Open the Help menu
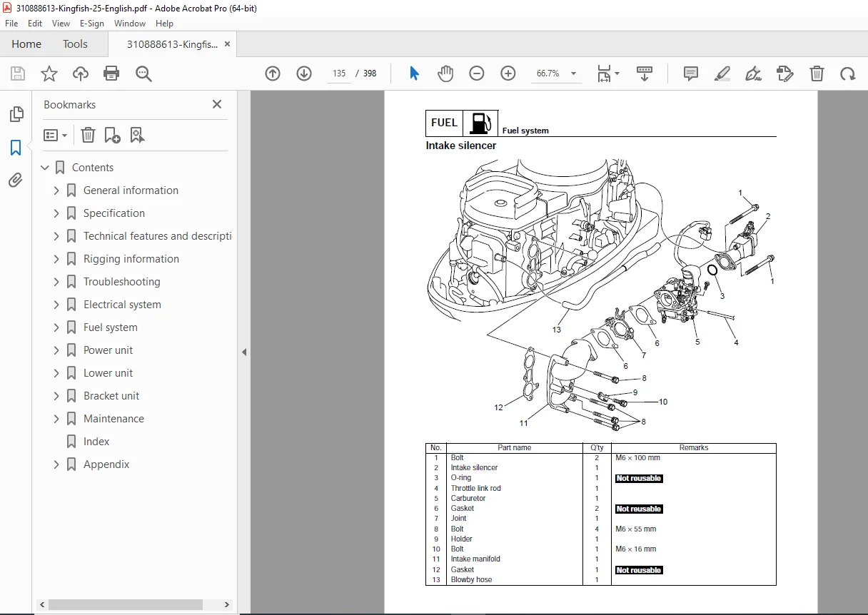The image size is (868, 615). (x=164, y=24)
